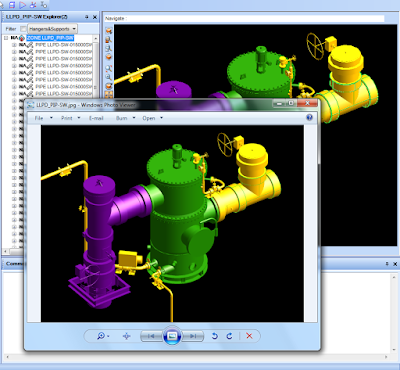Click the Photo Viewer title bar app icon
The width and height of the screenshot is (400, 370).
[31, 105]
